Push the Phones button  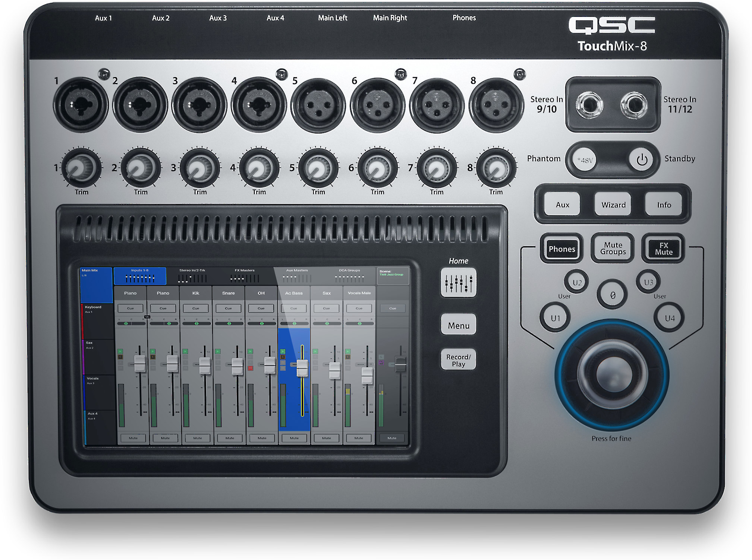[x=561, y=249]
